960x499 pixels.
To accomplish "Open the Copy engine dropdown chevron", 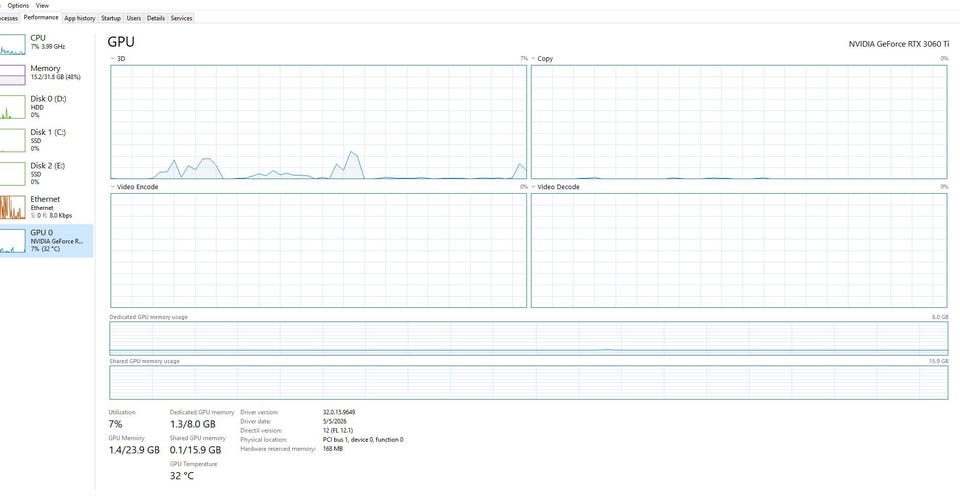I will [x=533, y=59].
